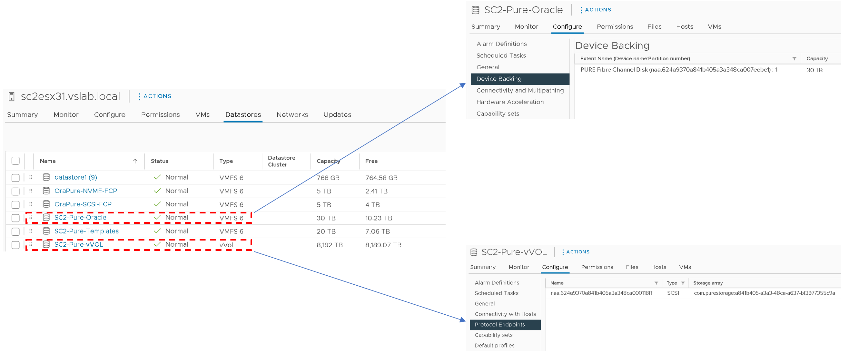Switch to the host Networks tab
Screen dimensions: 868x364
click(x=292, y=114)
